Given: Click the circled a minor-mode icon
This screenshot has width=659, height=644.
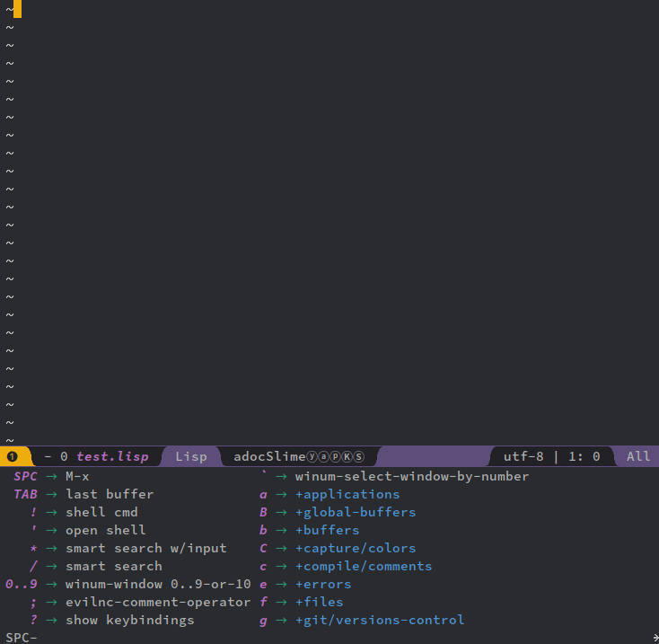Looking at the screenshot, I should click(x=323, y=456).
